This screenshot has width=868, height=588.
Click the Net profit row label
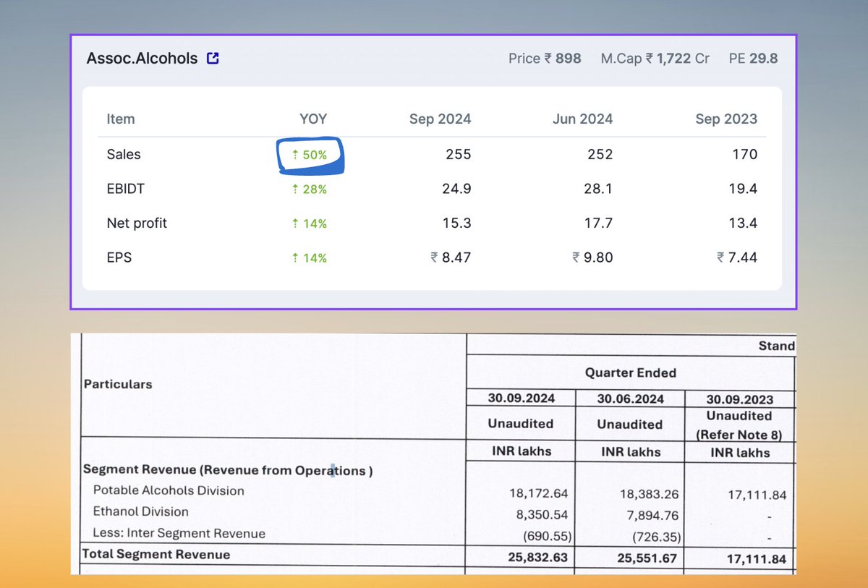(x=137, y=223)
